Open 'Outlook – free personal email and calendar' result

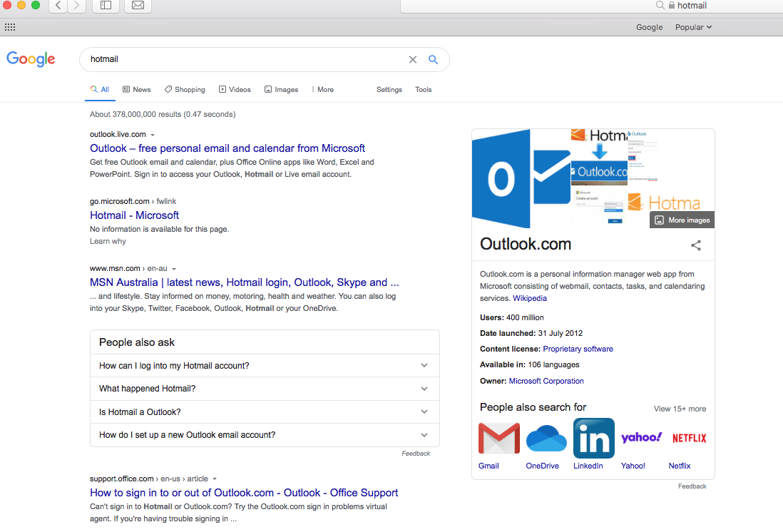tap(227, 148)
